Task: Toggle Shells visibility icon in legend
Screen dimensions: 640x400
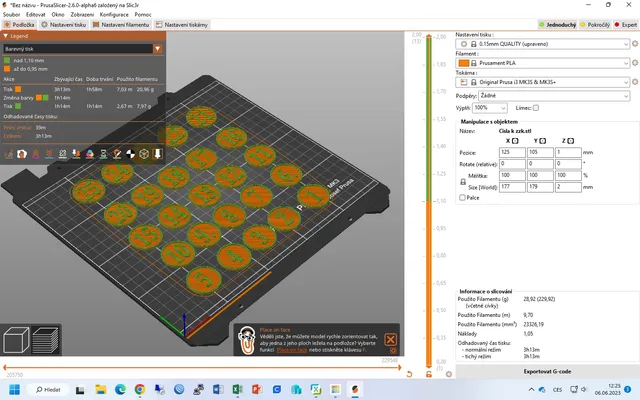Action: (x=144, y=154)
